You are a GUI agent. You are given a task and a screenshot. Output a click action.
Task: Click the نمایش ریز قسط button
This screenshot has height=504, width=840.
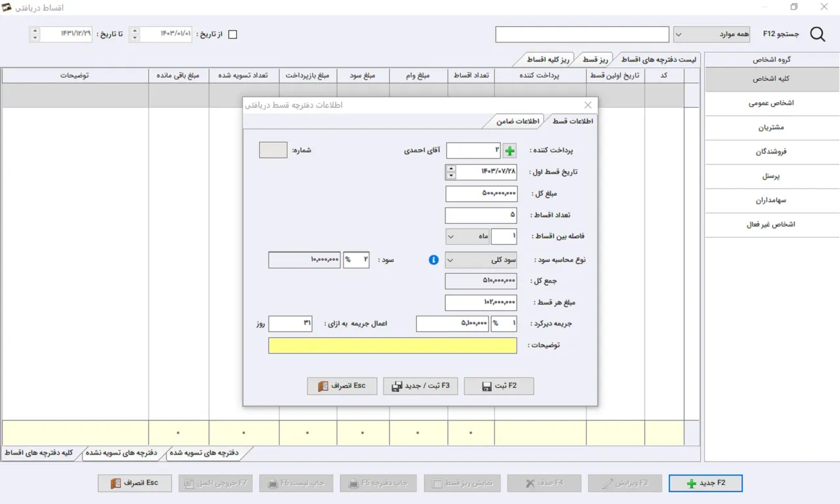point(463,483)
